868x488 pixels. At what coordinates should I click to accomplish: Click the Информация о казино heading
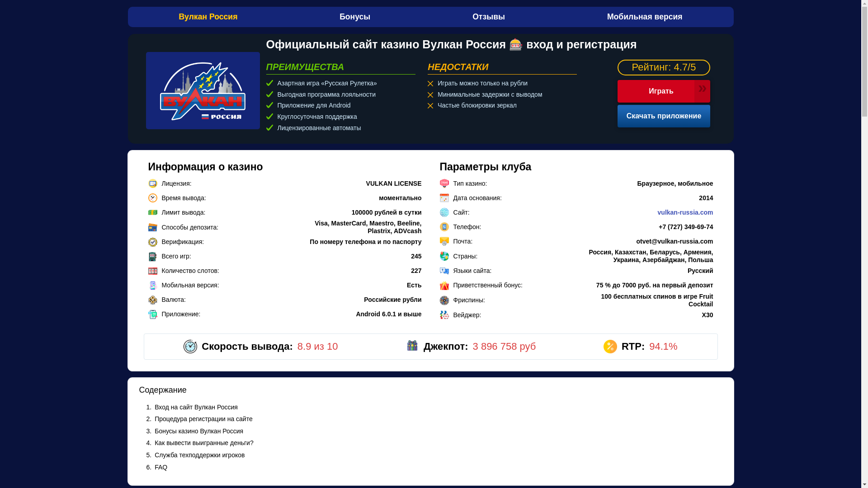click(205, 167)
